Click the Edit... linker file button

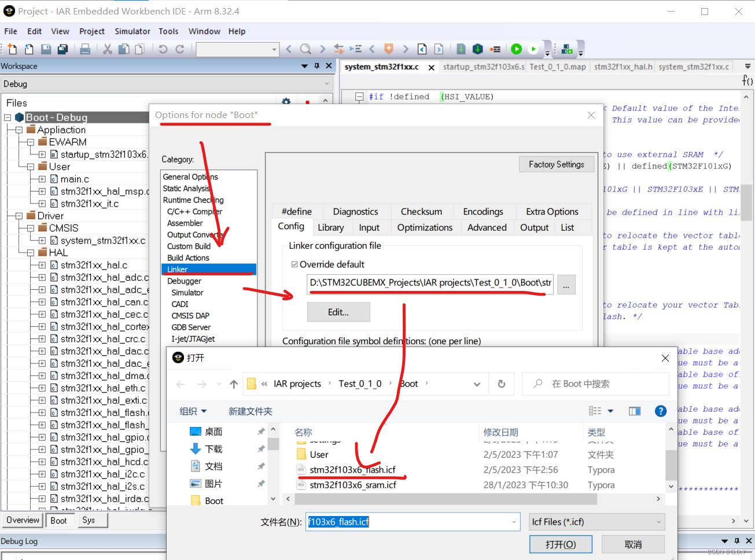(338, 312)
